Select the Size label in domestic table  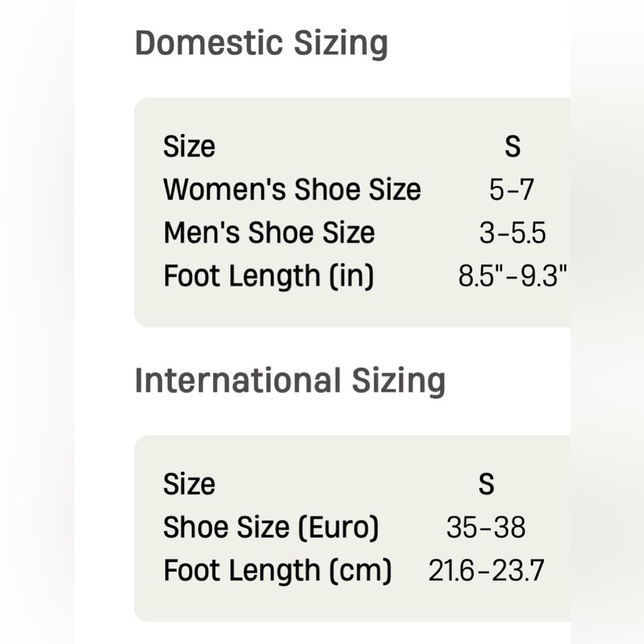189,147
